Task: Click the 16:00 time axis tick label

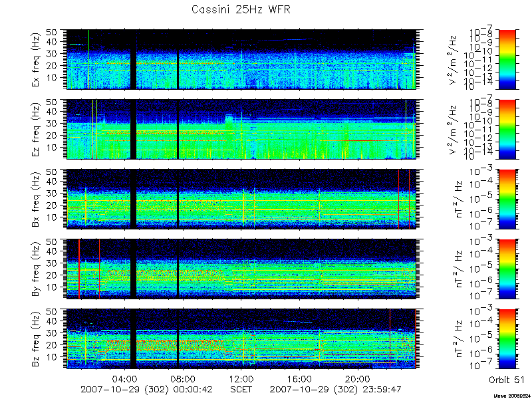Action: [300, 378]
